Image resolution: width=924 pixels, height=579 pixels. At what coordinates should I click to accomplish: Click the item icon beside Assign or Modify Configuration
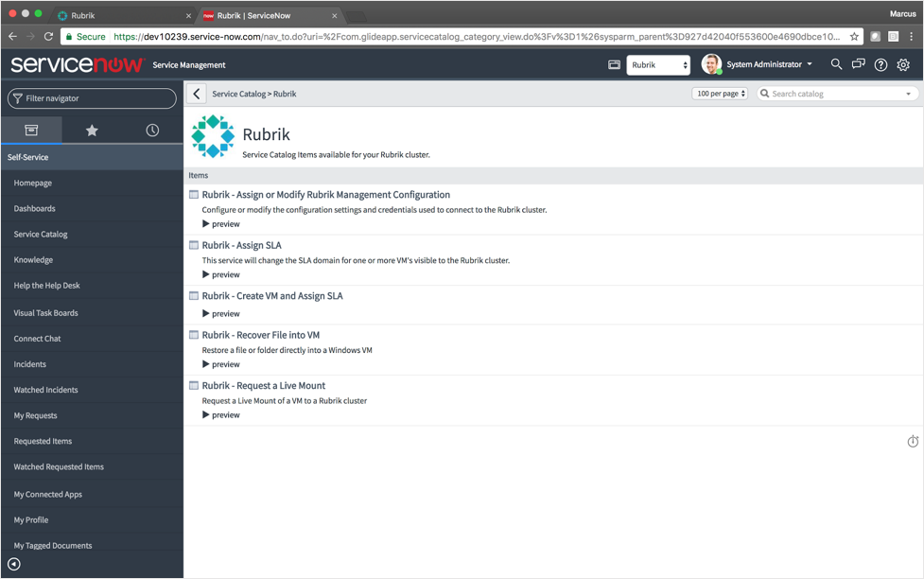193,195
